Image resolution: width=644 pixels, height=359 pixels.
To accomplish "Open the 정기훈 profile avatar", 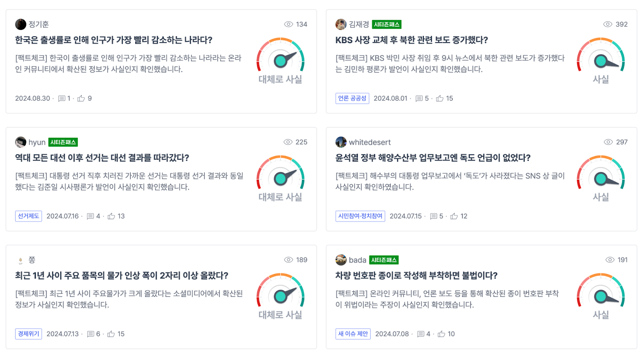I will [21, 24].
